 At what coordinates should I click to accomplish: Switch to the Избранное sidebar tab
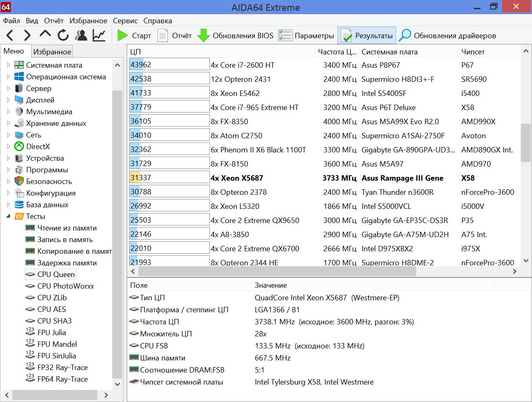click(52, 51)
